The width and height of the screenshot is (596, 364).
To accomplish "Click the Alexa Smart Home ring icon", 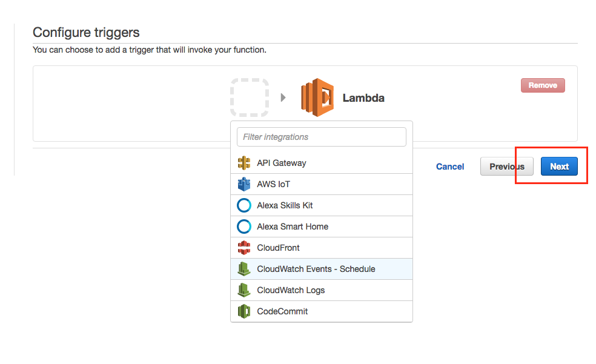I will pos(244,227).
